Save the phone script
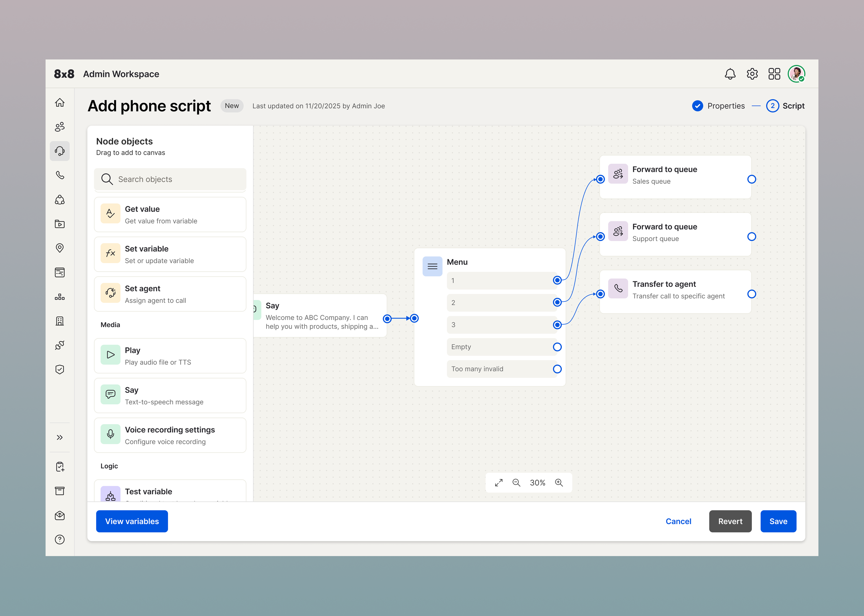The width and height of the screenshot is (864, 616). pyautogui.click(x=778, y=521)
